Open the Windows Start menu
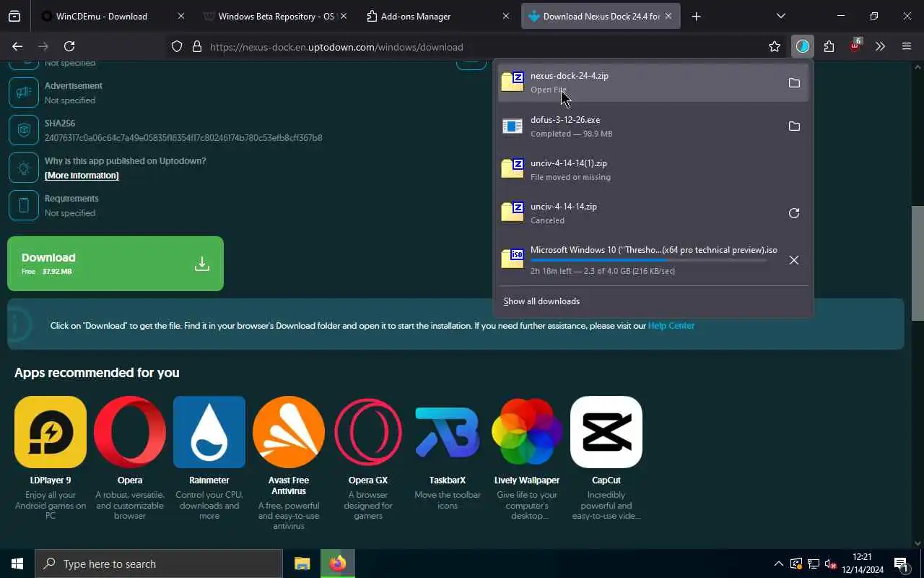924x578 pixels. (17, 564)
